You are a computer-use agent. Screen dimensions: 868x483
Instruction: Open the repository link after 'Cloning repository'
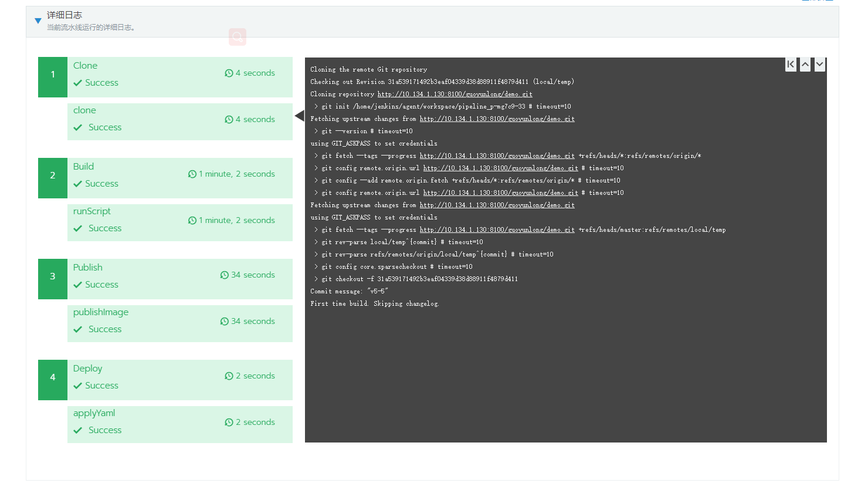pyautogui.click(x=455, y=94)
